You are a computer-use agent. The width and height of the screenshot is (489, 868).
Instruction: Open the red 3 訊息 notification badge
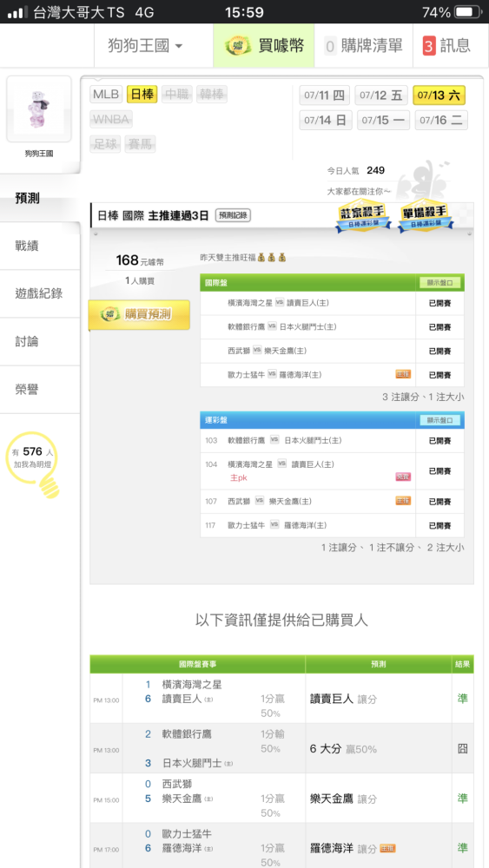[x=429, y=46]
